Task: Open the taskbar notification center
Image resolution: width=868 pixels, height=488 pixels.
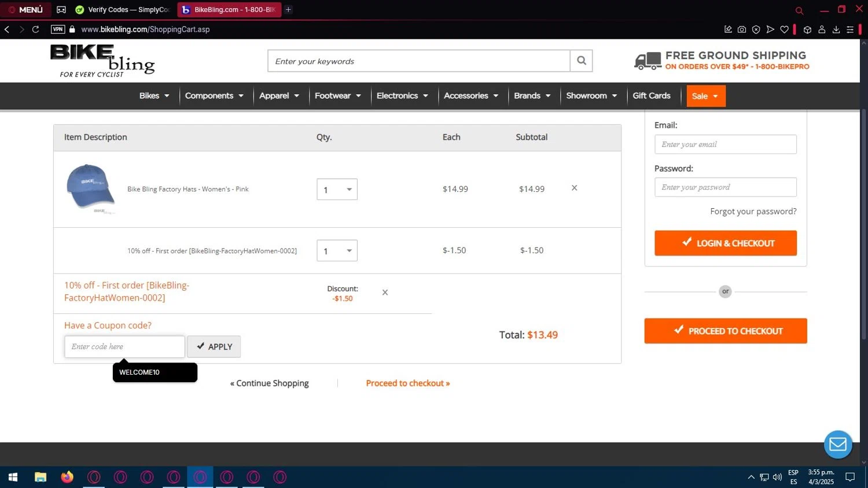Action: (850, 478)
